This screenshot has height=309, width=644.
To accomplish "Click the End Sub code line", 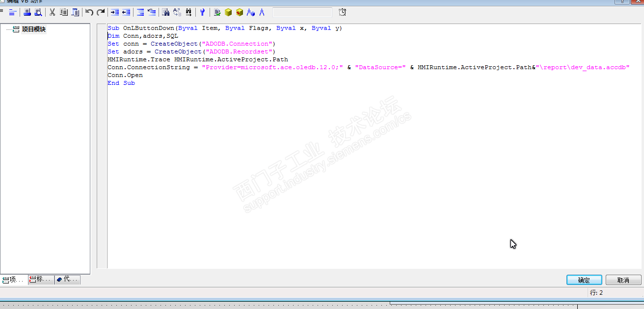I will [x=121, y=83].
